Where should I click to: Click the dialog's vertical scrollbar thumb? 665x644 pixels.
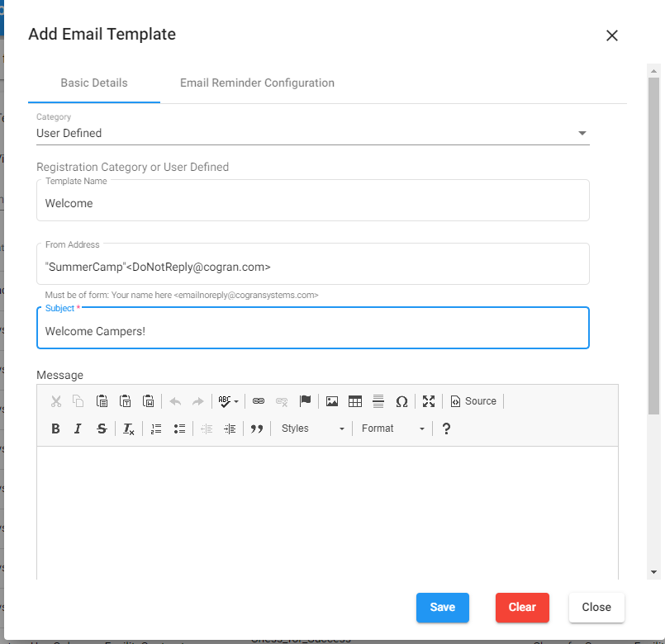[653, 246]
